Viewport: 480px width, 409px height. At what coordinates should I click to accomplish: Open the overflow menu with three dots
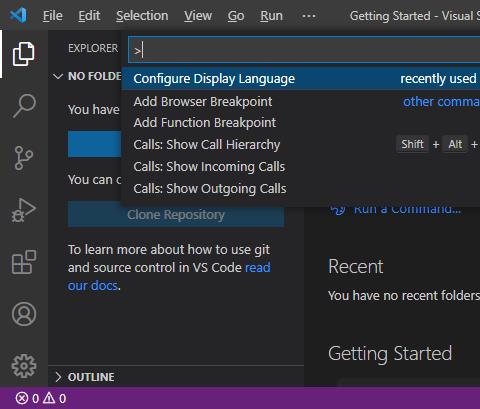[x=309, y=16]
